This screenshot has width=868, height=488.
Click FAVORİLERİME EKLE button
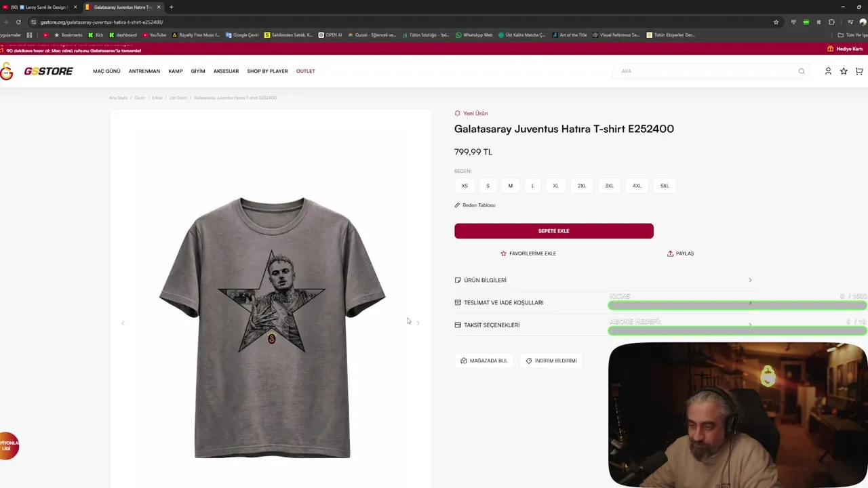point(528,253)
